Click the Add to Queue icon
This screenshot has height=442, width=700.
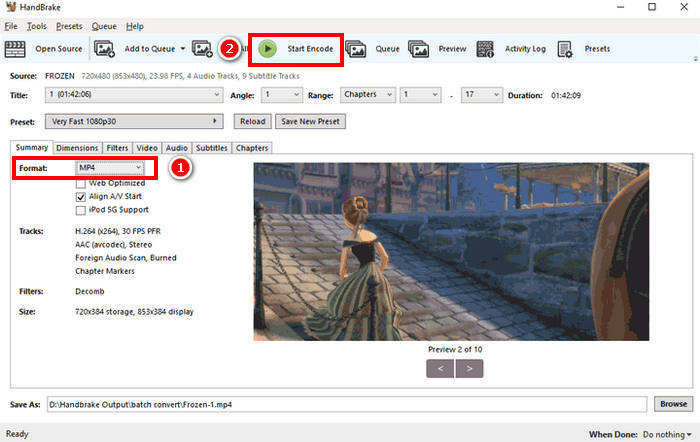[x=104, y=48]
